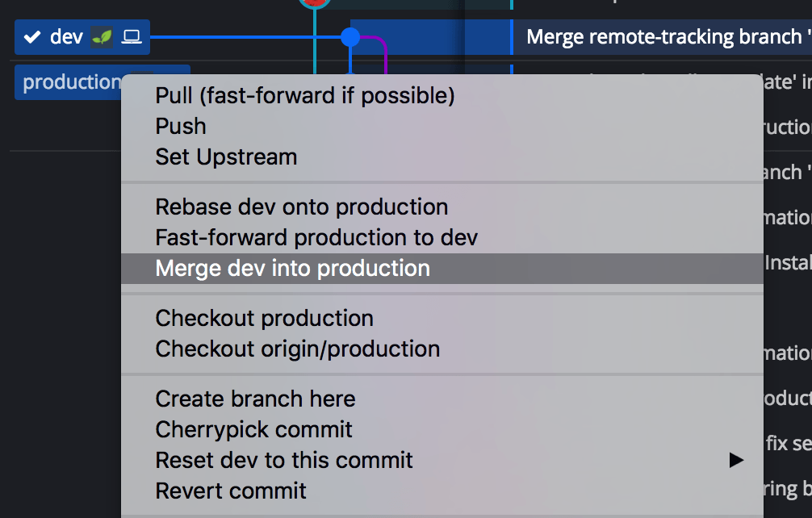Choose Push from the context menu
This screenshot has height=518, width=812.
[x=181, y=126]
